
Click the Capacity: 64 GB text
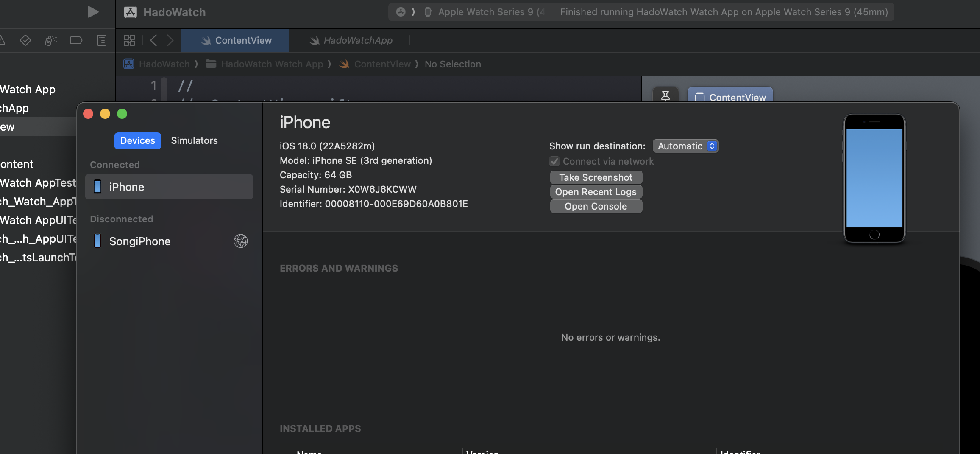[x=316, y=175]
